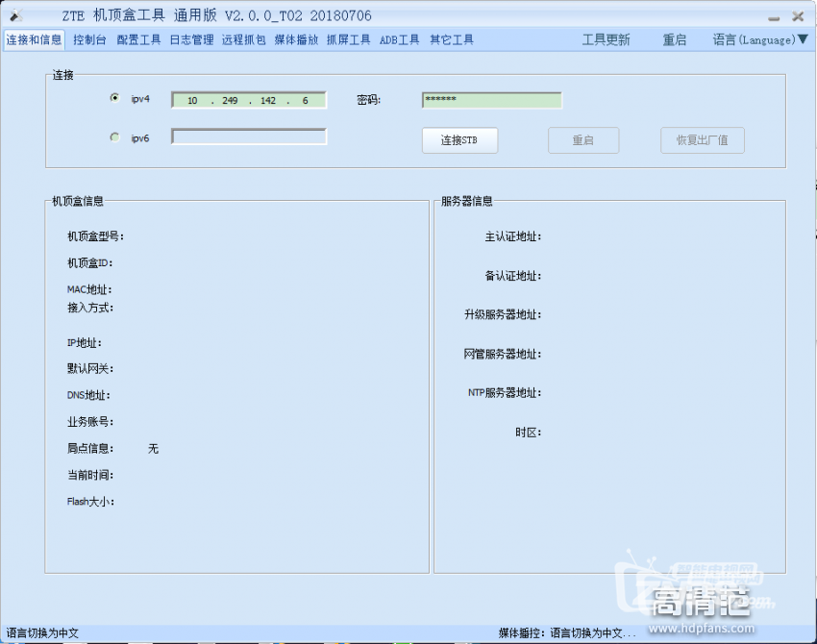
Task: Go to the 日志管理 tab
Action: 191,39
